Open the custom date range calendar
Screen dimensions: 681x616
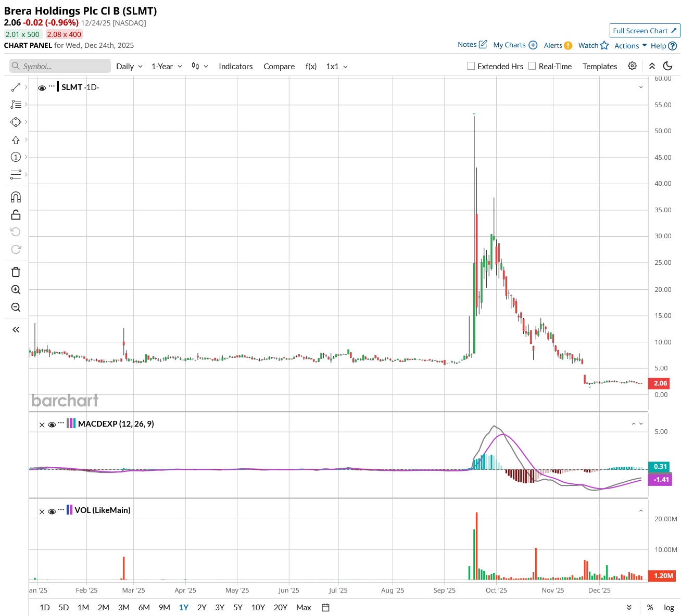coord(325,607)
